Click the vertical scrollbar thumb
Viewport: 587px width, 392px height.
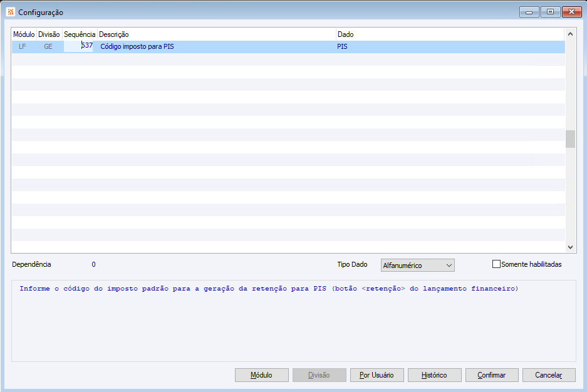[x=570, y=139]
